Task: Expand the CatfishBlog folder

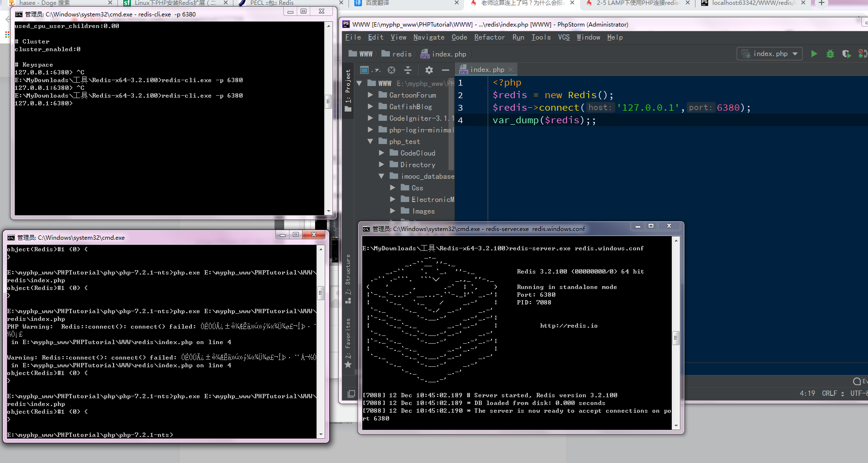Action: point(370,106)
